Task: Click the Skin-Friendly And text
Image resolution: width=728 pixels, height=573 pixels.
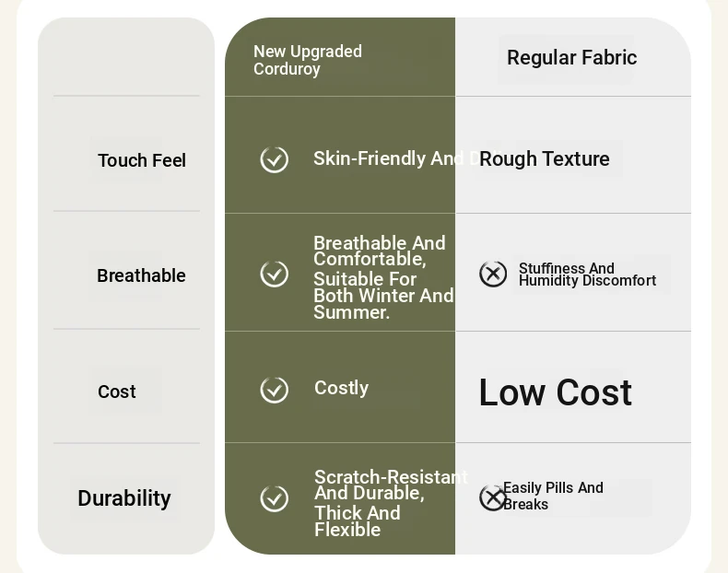Action: 388,158
